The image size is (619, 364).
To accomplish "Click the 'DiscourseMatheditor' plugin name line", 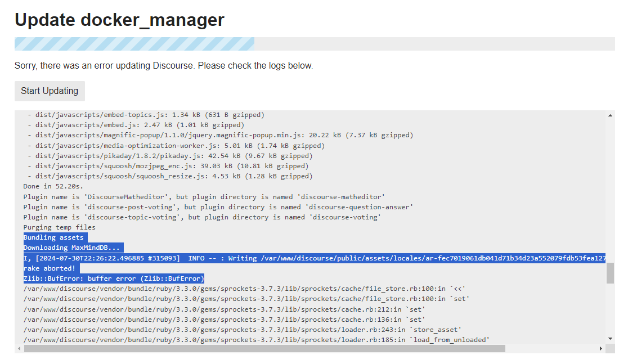I will tap(204, 197).
